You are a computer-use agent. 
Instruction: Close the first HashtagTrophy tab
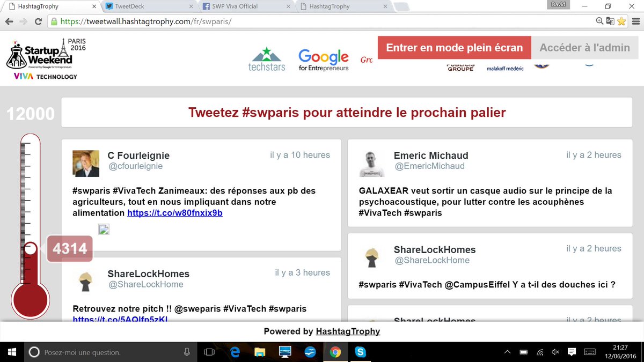tap(95, 6)
